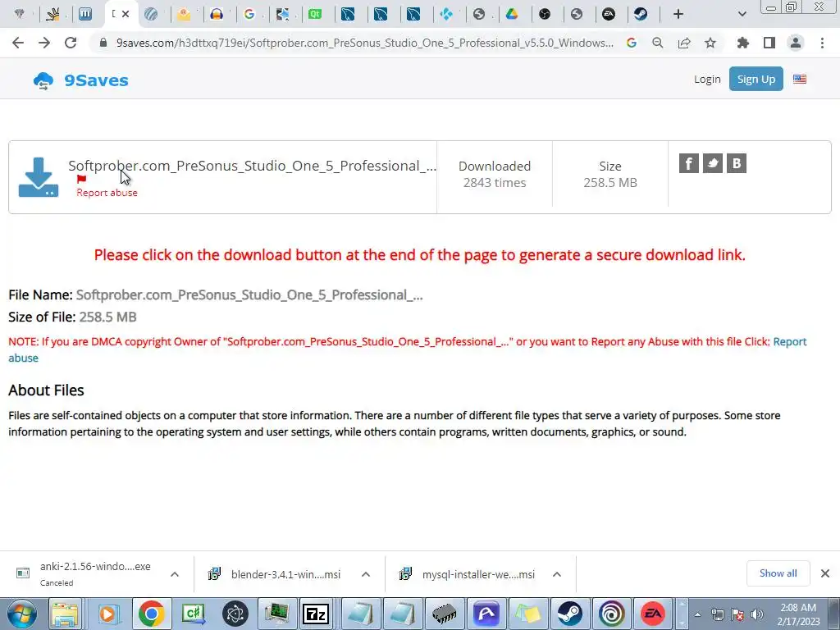Click the Sign Up button
840x630 pixels.
click(x=756, y=79)
